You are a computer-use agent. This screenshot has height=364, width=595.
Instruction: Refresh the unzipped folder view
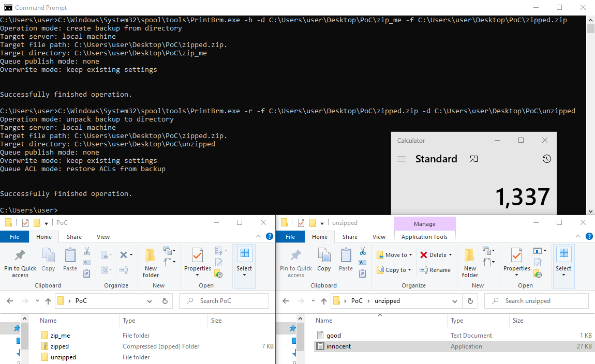[470, 301]
